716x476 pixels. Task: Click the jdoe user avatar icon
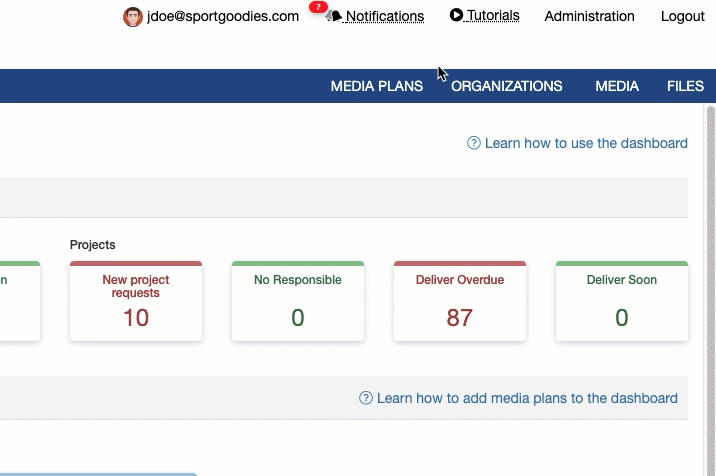[132, 17]
